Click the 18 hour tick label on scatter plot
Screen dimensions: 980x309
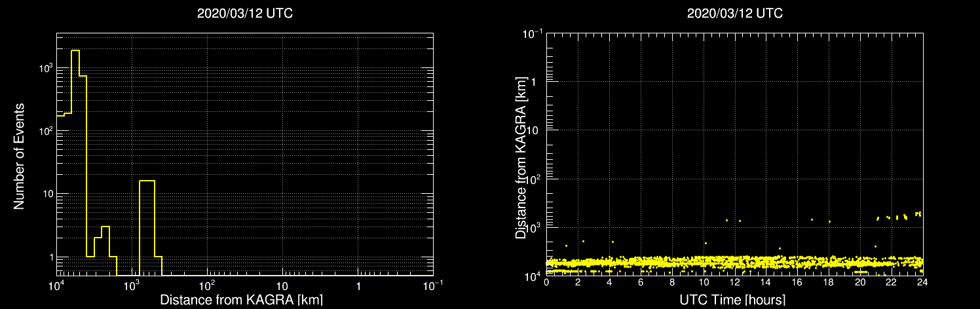tap(828, 283)
